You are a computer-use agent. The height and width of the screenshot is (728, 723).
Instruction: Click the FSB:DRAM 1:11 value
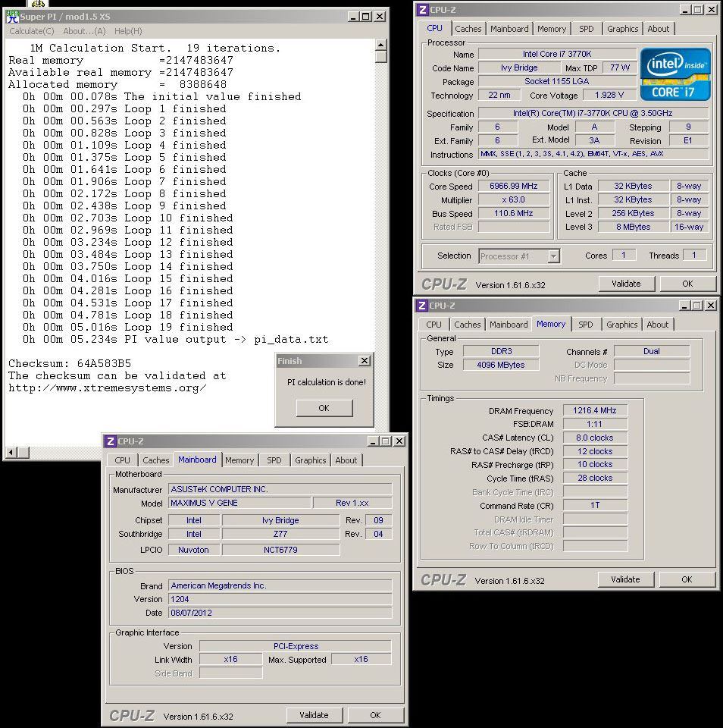tap(595, 424)
